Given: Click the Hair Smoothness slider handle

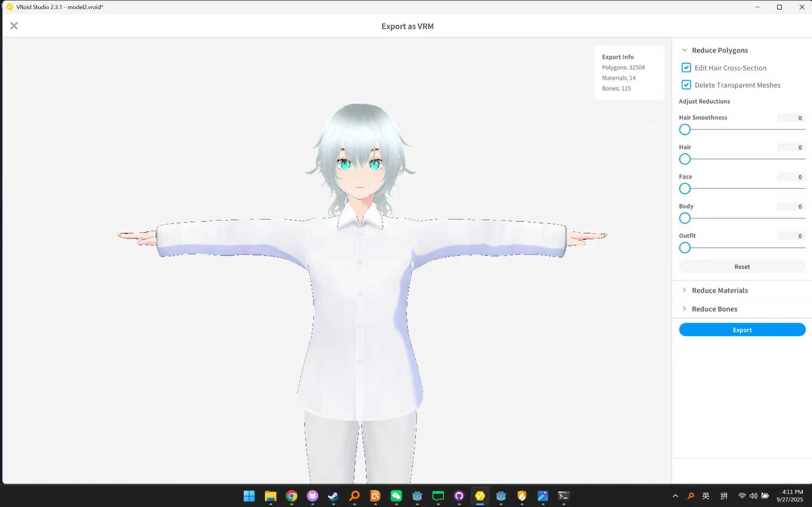Looking at the screenshot, I should pyautogui.click(x=685, y=130).
